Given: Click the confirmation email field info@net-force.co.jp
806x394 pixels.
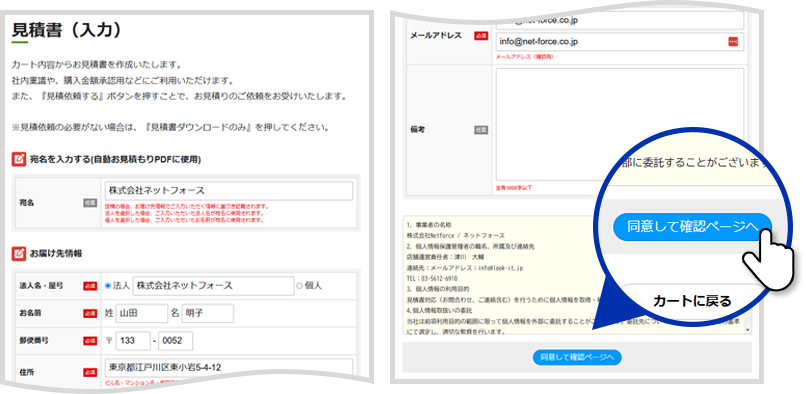Looking at the screenshot, I should coord(620,42).
